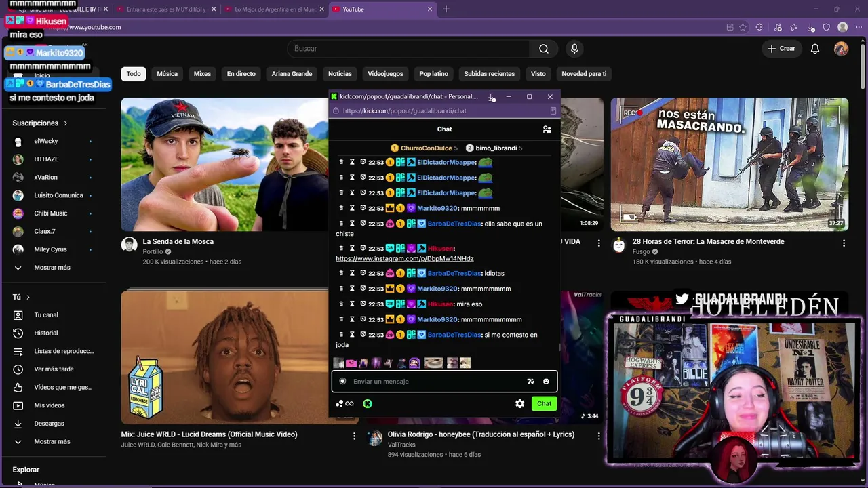This screenshot has width=868, height=488.
Task: Expand Mostrar más under Suscripciones
Action: click(x=52, y=268)
